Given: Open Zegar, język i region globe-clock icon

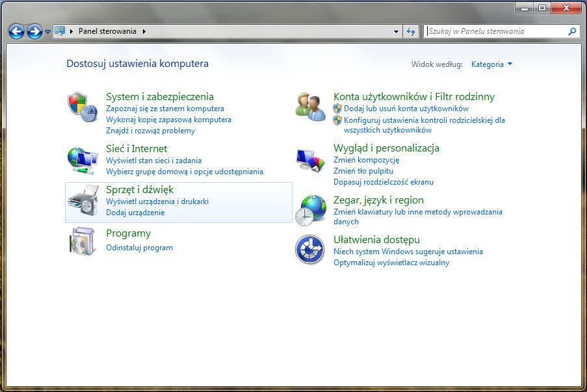Looking at the screenshot, I should (310, 210).
